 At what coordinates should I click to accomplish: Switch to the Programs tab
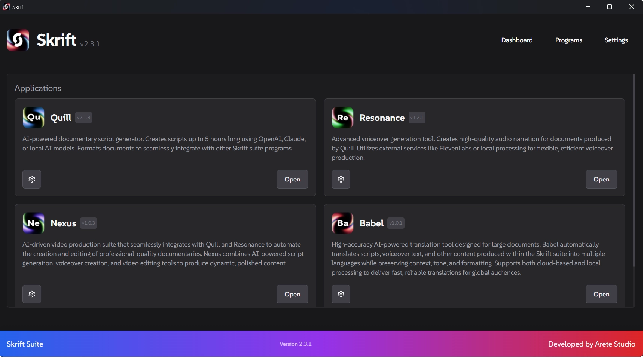pyautogui.click(x=568, y=40)
